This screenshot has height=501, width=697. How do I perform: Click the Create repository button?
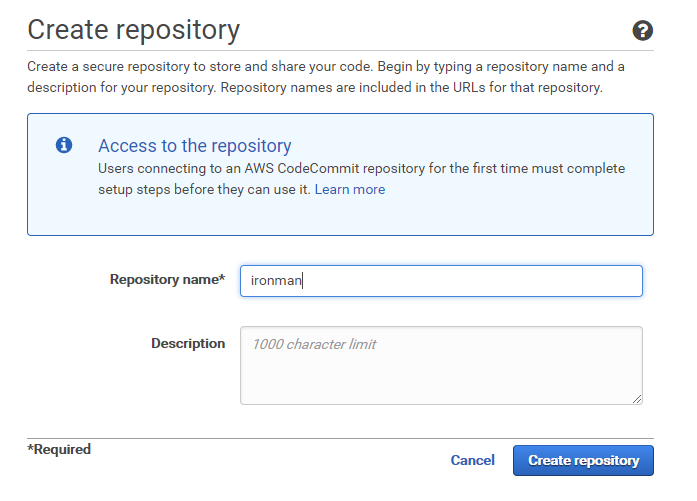pyautogui.click(x=583, y=460)
